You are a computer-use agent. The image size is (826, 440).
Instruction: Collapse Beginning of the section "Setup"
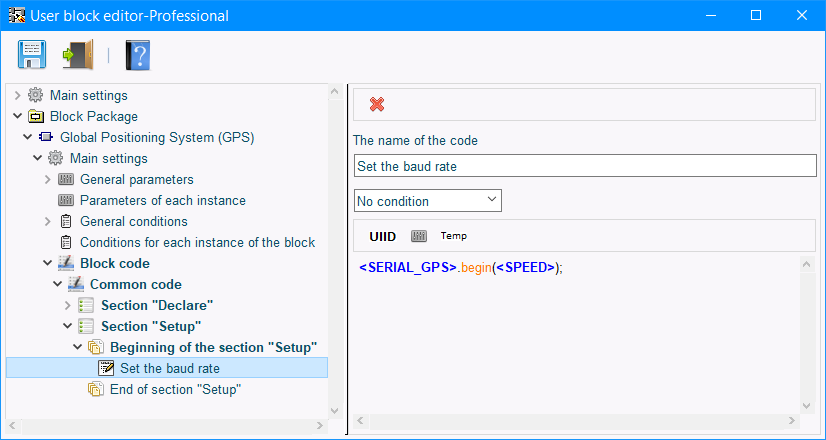[x=77, y=347]
